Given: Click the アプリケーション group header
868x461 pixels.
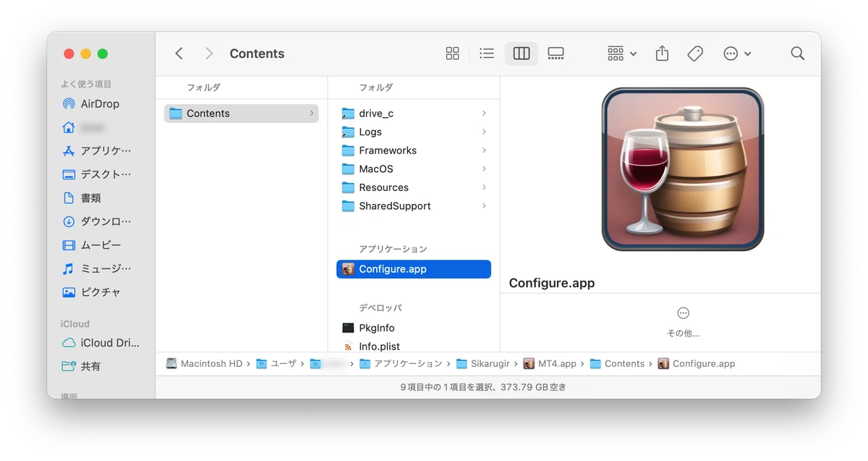Looking at the screenshot, I should tap(393, 249).
